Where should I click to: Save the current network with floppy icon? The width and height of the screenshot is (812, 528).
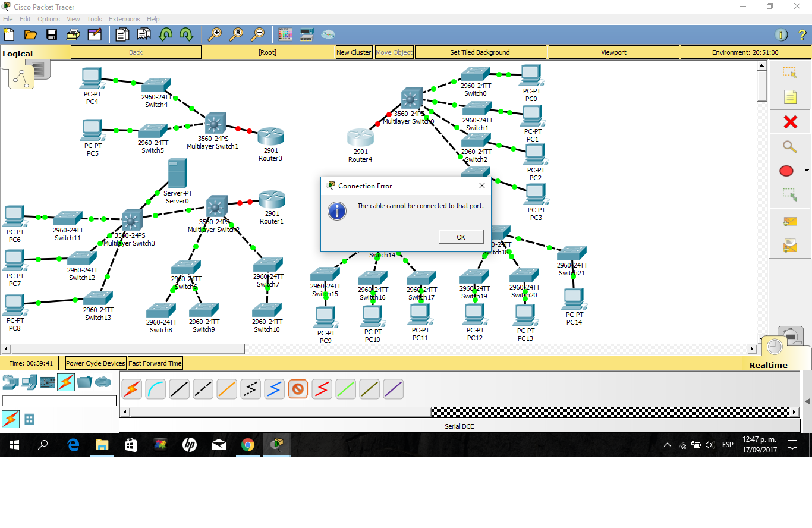click(52, 34)
